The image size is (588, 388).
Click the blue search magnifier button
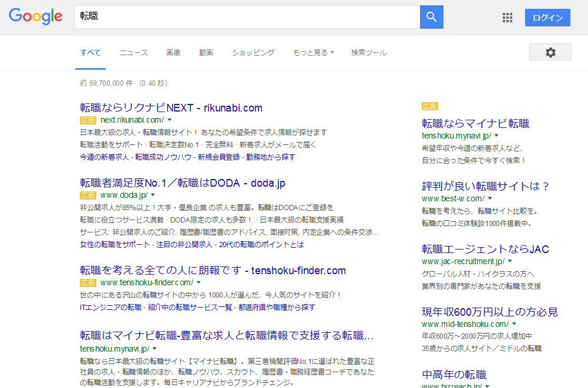[x=431, y=17]
